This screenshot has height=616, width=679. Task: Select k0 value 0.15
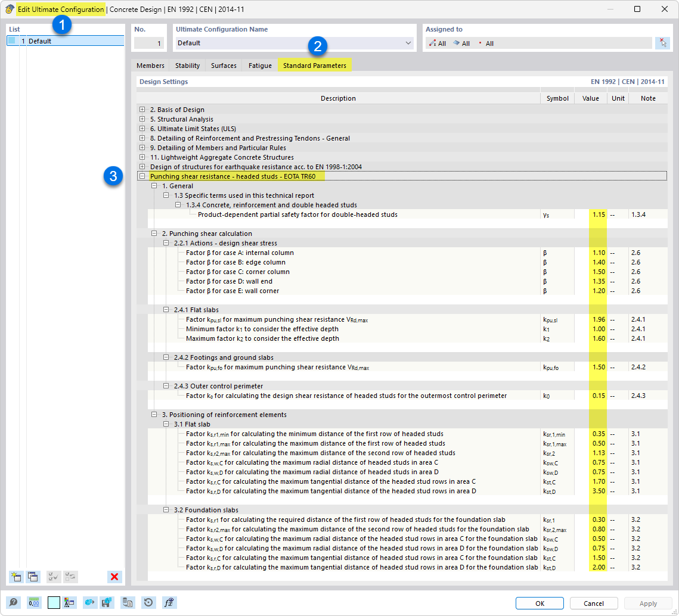[x=598, y=395]
